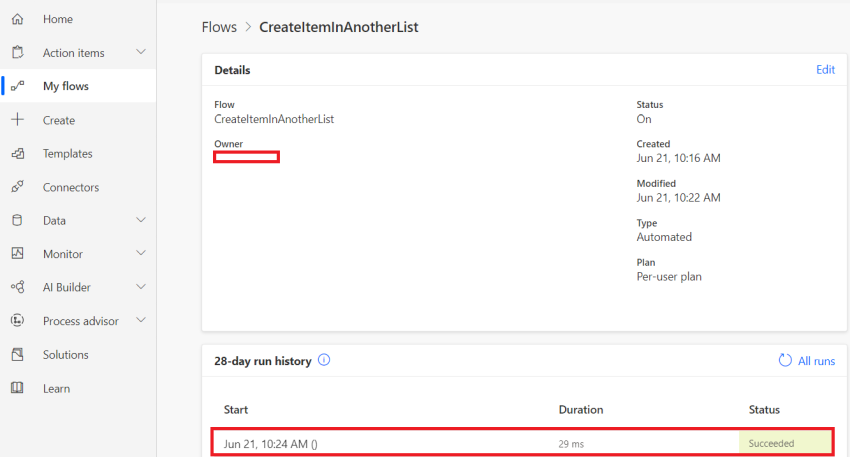Viewport: 850px width, 457px height.
Task: Click the On status value
Action: (x=644, y=119)
